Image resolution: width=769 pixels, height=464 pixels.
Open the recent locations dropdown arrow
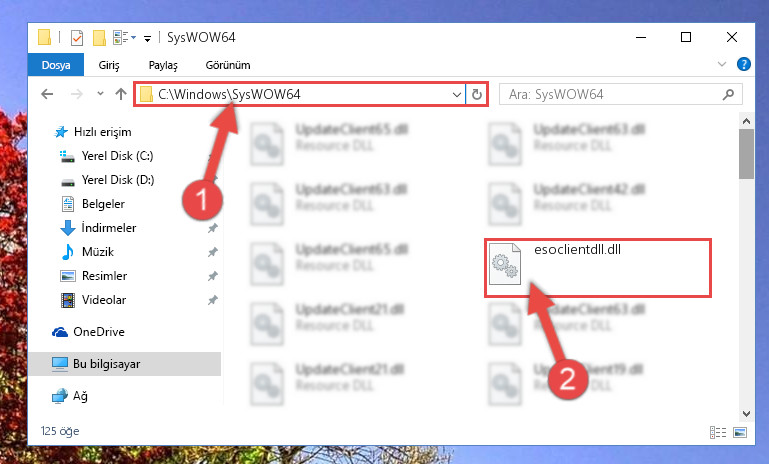point(100,93)
